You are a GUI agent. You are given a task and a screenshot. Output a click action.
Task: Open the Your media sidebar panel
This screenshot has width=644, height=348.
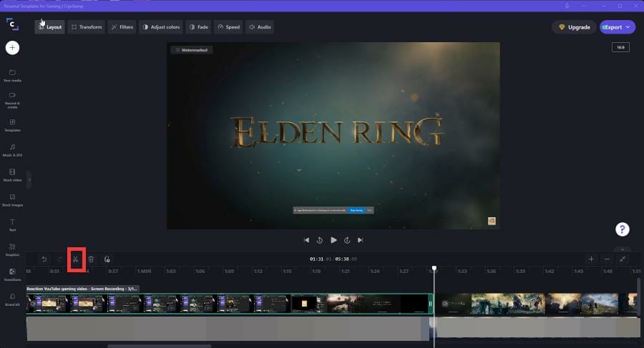coord(12,76)
